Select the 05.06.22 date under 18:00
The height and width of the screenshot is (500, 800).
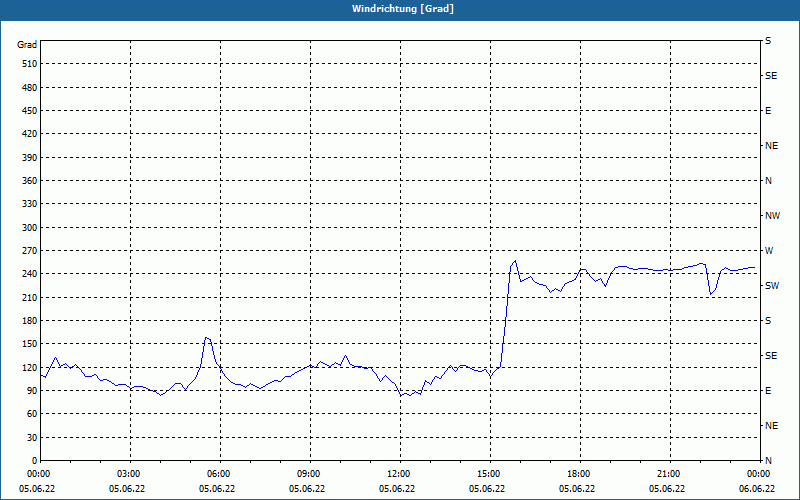point(577,489)
